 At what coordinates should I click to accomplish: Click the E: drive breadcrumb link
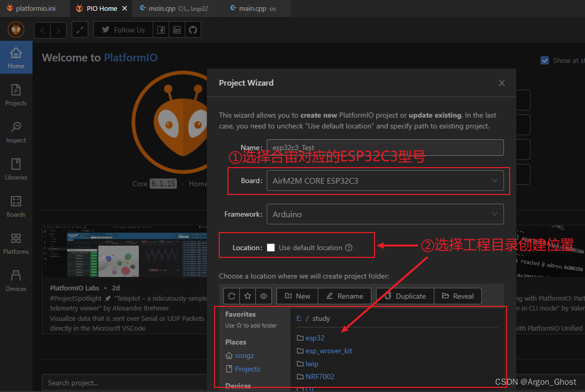coord(299,318)
